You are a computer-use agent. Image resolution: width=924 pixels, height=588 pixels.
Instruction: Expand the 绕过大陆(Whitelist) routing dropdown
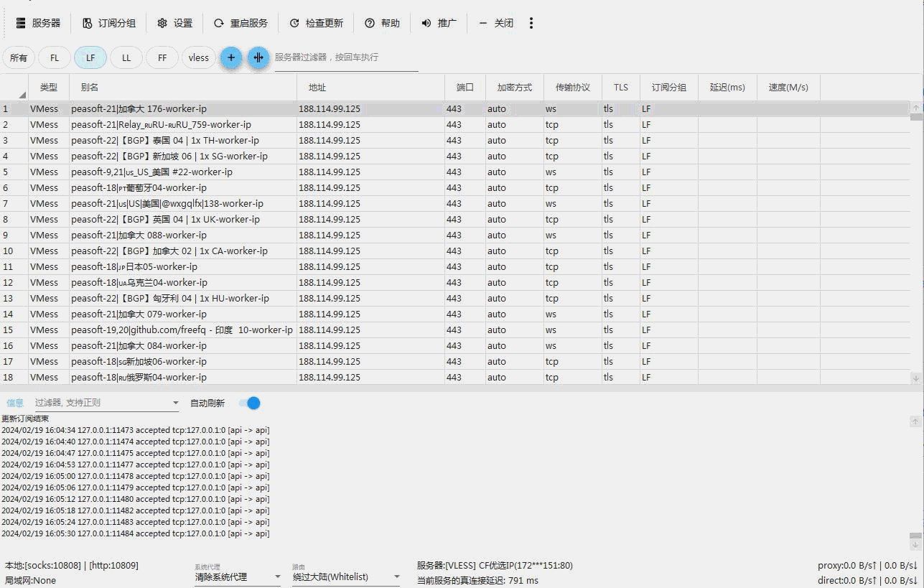(396, 577)
